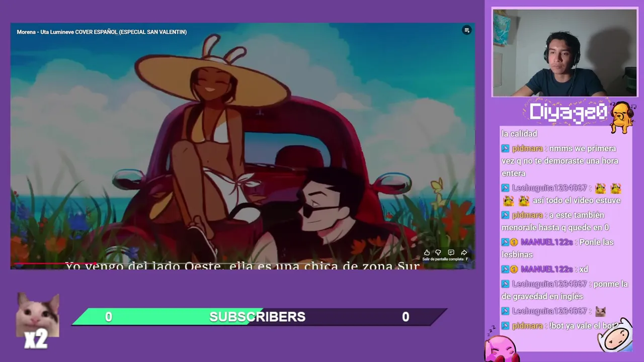644x362 pixels.
Task: Click Lechuguita1234567's username on 'así todo el video'
Action: [549, 188]
